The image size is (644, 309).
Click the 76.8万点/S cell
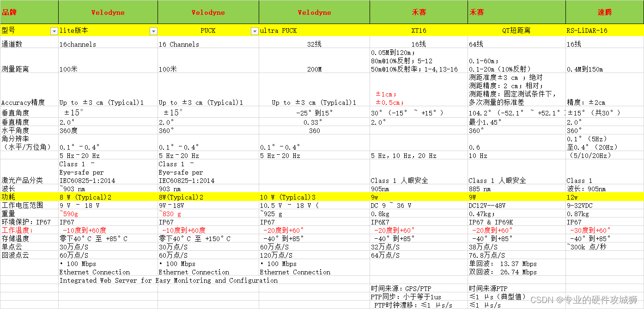[x=517, y=255]
